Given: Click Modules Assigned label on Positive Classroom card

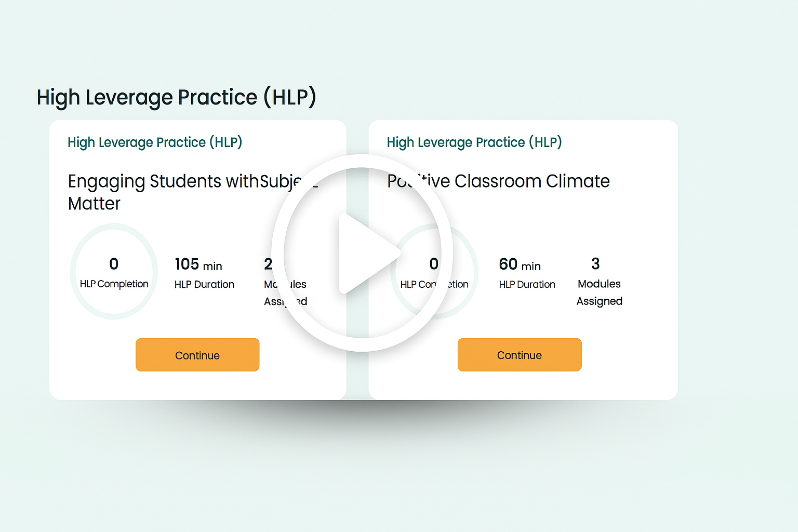Looking at the screenshot, I should point(599,292).
